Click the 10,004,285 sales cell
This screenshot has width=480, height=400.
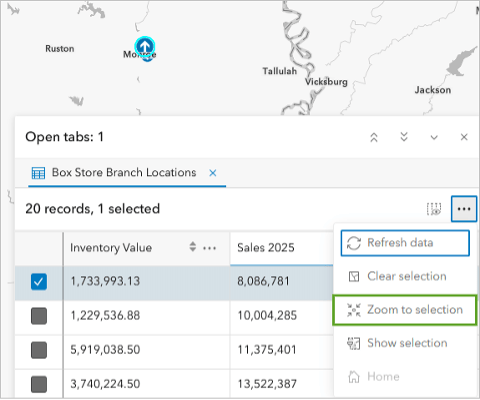(282, 316)
